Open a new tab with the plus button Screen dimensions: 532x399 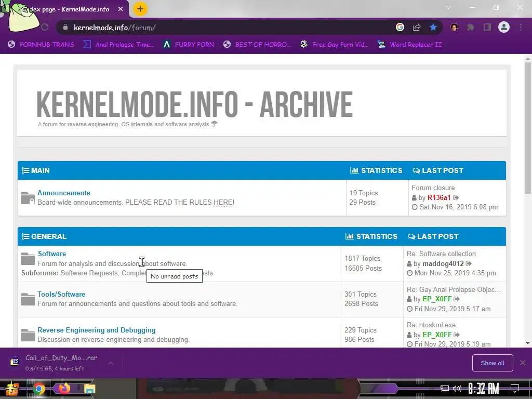(x=140, y=9)
